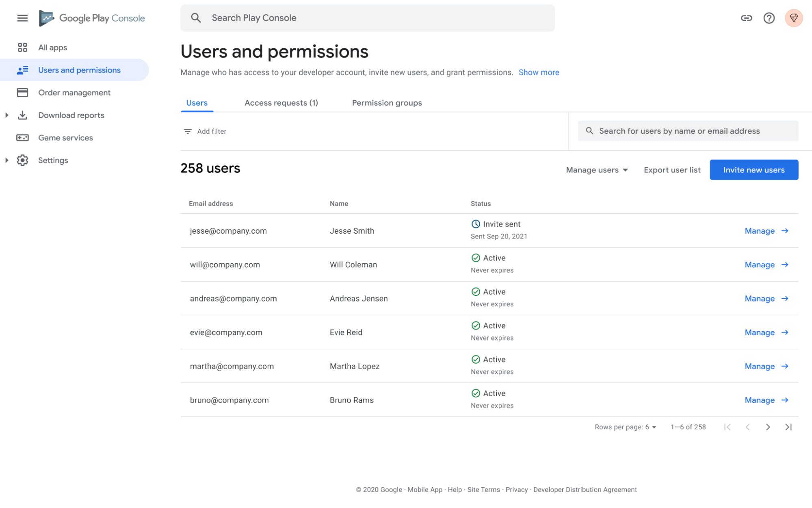Viewport: 812px width, 508px height.
Task: Click Manage arrow for Jesse Smith
Action: coord(785,230)
